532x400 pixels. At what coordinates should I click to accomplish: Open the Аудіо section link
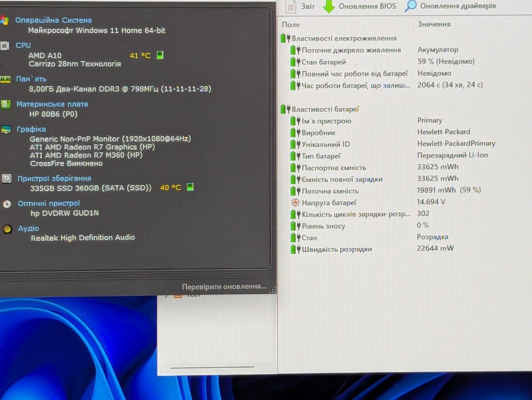(28, 228)
